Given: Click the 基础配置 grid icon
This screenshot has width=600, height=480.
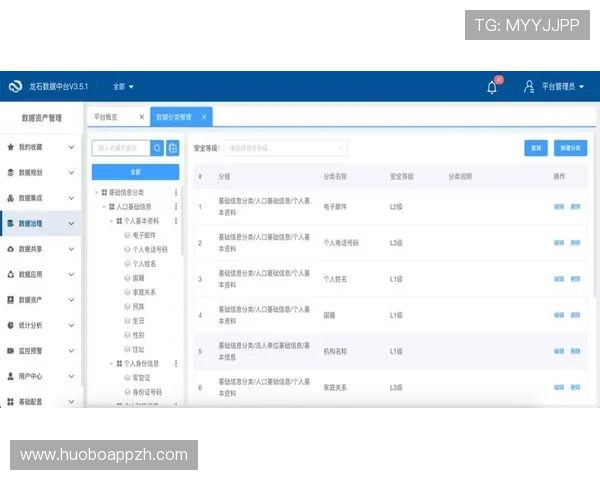Looking at the screenshot, I should pos(11,402).
